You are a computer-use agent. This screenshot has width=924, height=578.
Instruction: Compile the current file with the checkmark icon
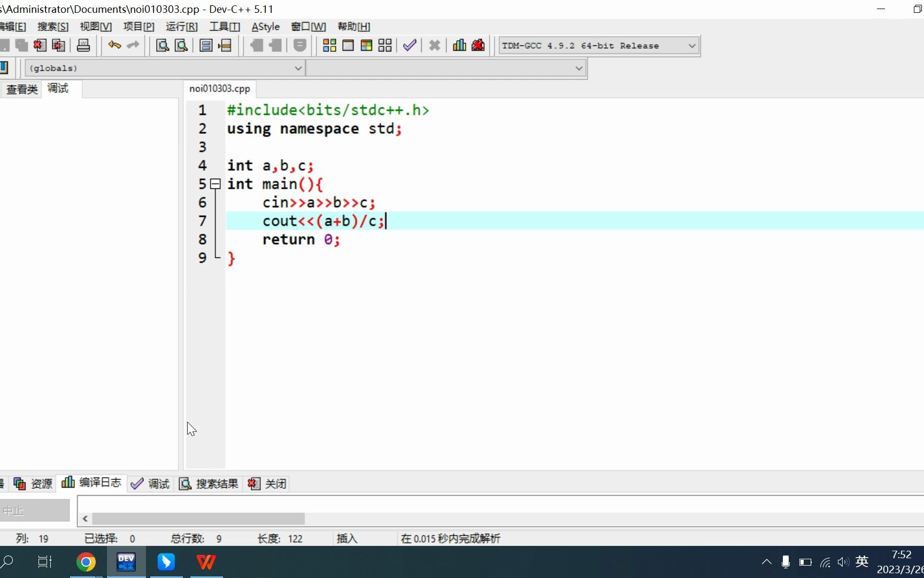coord(410,45)
